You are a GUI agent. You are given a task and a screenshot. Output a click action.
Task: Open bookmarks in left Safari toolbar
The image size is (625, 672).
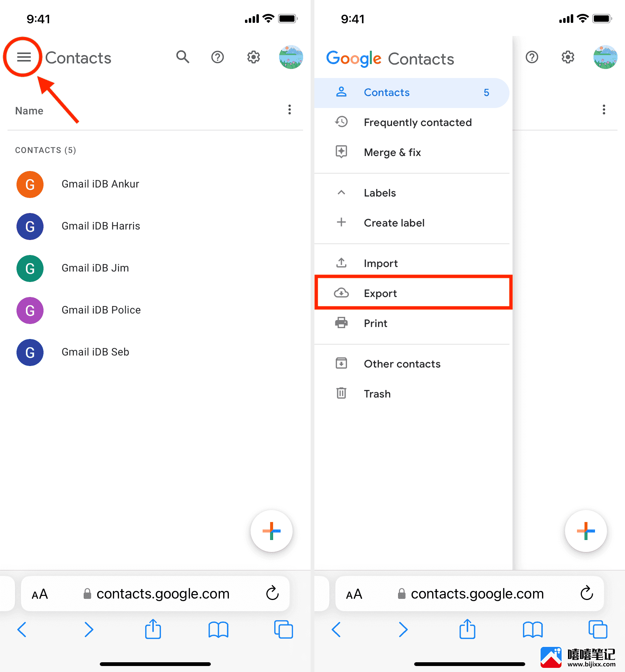pyautogui.click(x=218, y=629)
